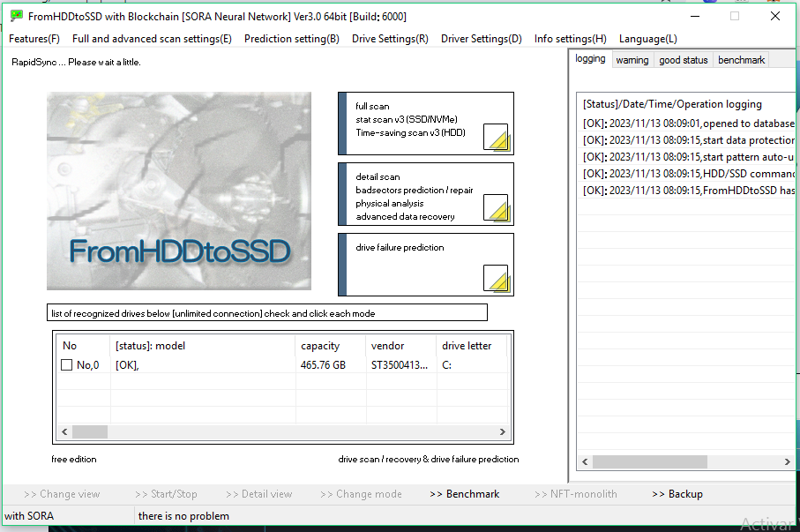Click the log panel horizontal scrollbar thumb

point(650,462)
